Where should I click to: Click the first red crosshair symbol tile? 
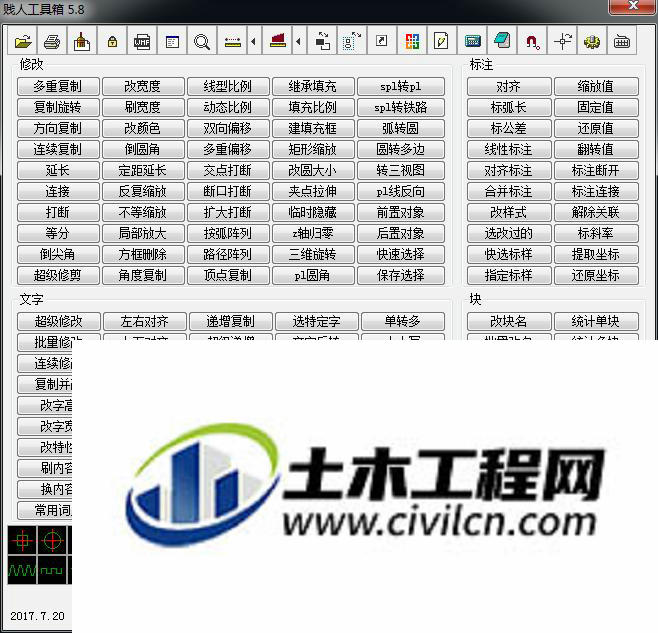pyautogui.click(x=22, y=540)
